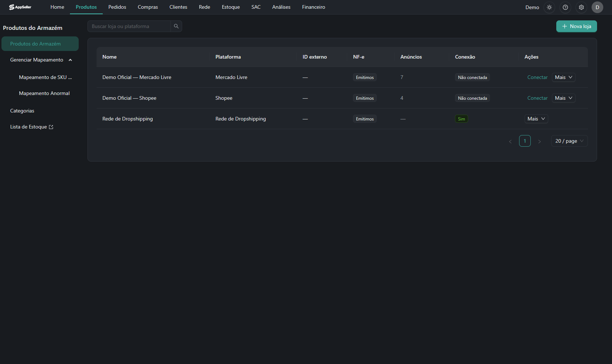The image size is (612, 364).
Task: Click the Emitimos tag in Shopee row
Action: [365, 98]
